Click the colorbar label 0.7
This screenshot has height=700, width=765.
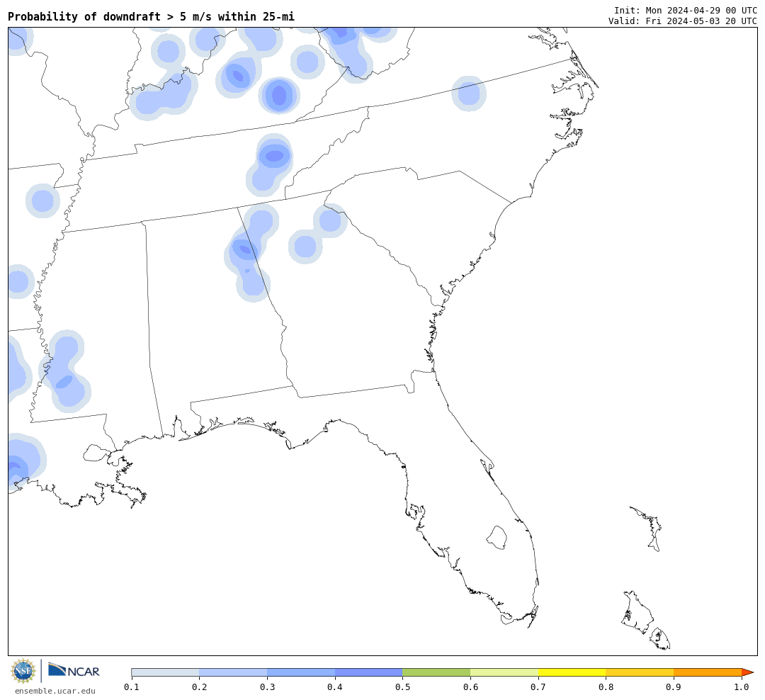pos(538,687)
